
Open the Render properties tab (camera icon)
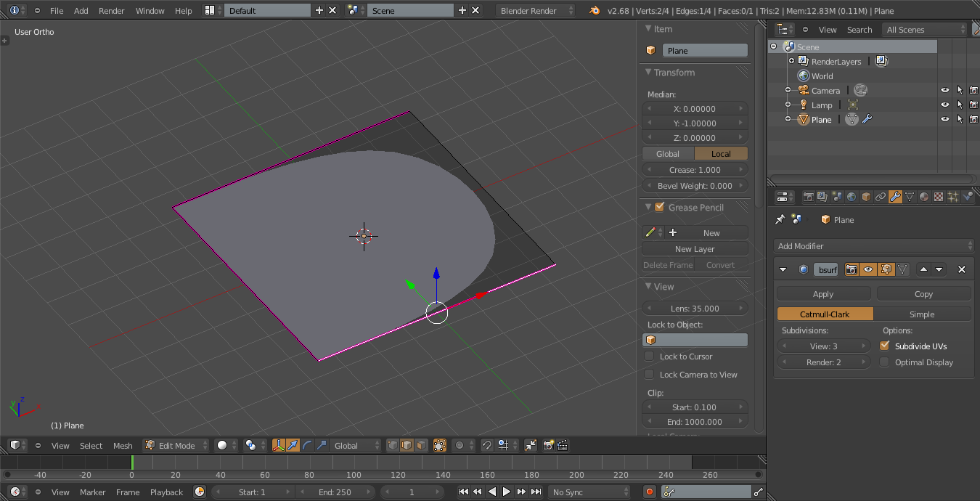(x=807, y=197)
